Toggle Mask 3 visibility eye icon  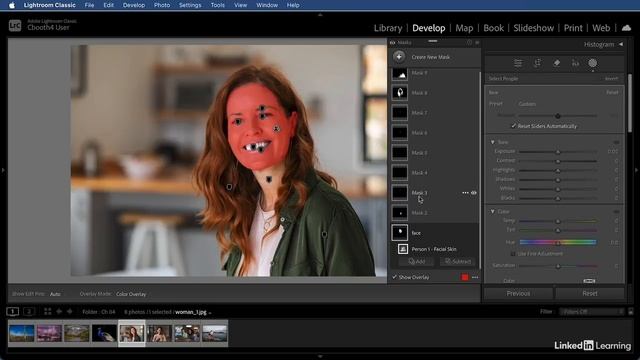click(474, 193)
